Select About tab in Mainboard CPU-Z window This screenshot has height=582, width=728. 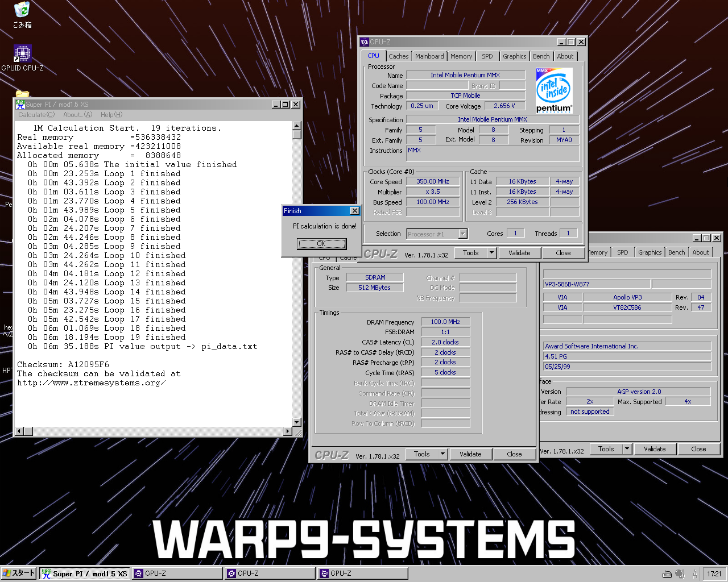701,252
